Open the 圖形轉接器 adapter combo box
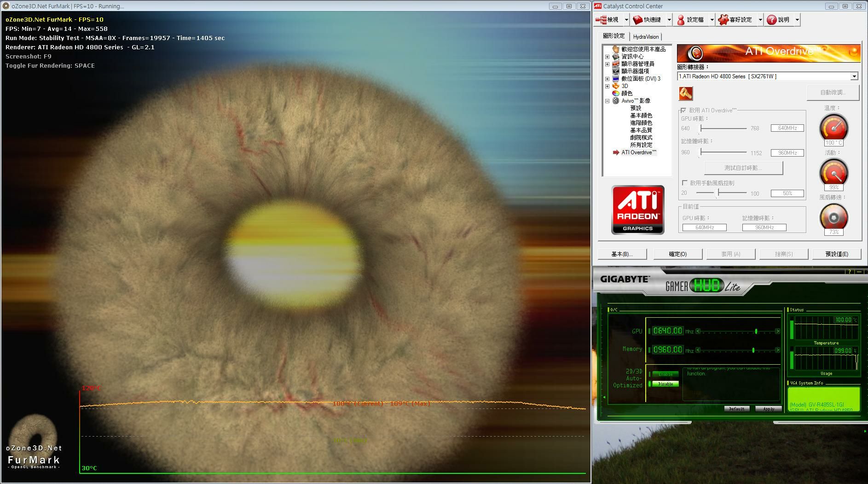Screen dimensions: 868x484 (x=768, y=76)
